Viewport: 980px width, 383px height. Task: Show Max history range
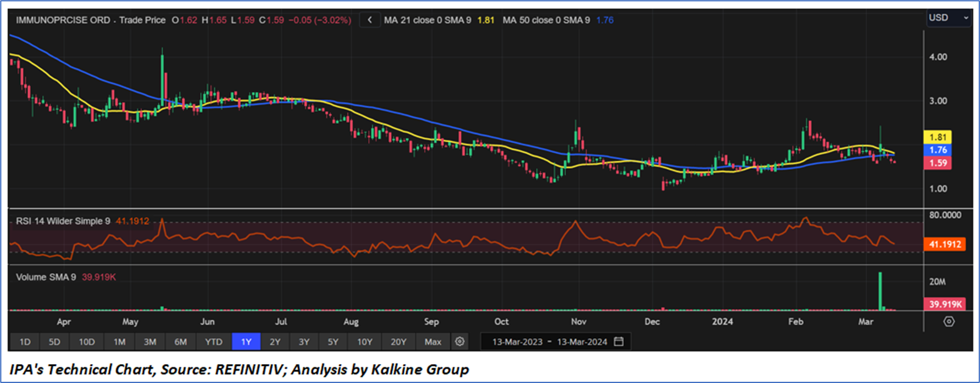(433, 342)
